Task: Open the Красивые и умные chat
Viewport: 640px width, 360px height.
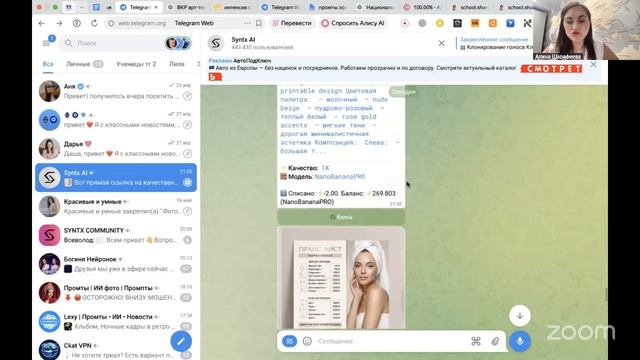Action: pos(116,206)
